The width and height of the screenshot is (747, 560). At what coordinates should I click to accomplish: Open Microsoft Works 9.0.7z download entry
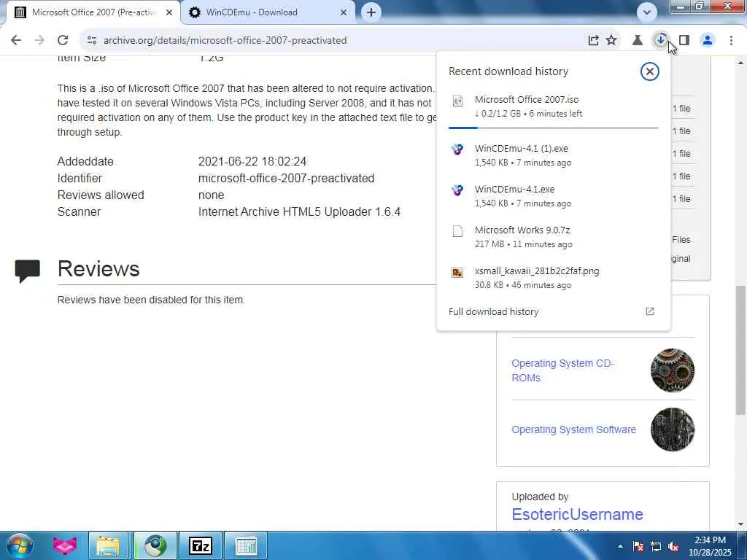coord(553,237)
